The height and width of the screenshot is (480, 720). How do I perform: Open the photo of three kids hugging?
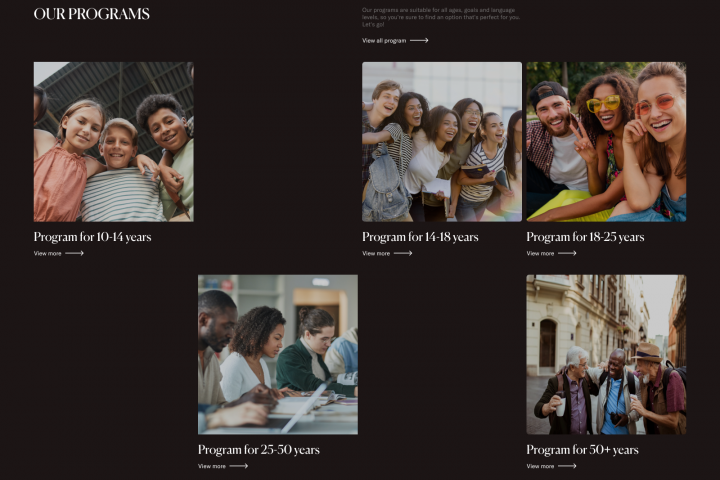(113, 142)
